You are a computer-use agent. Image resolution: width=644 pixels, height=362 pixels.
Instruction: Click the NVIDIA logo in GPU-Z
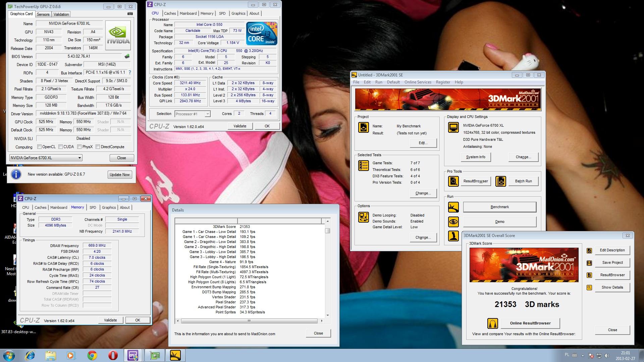(x=118, y=36)
